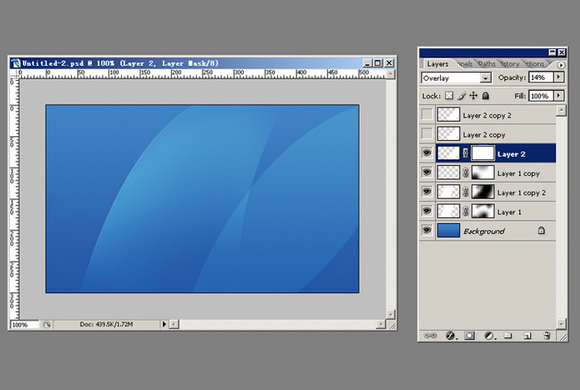Switch to the Paths tab
The width and height of the screenshot is (580, 390).
[487, 64]
